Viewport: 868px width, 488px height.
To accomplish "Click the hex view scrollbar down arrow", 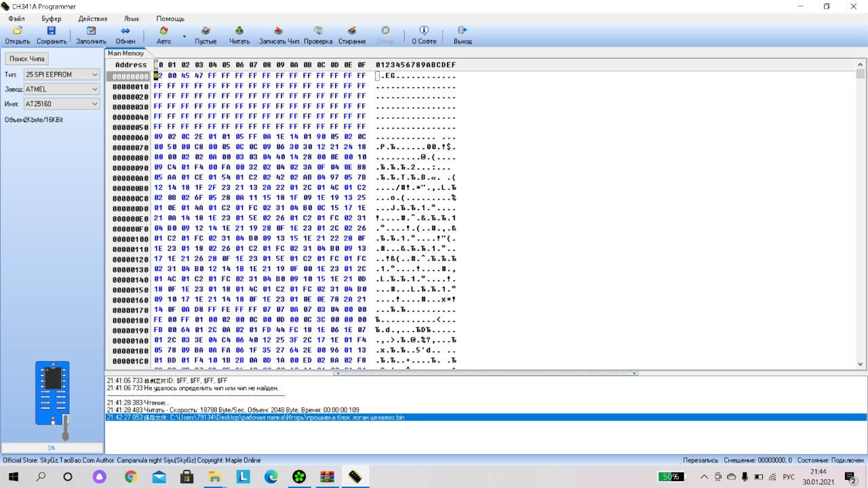I will (x=861, y=364).
